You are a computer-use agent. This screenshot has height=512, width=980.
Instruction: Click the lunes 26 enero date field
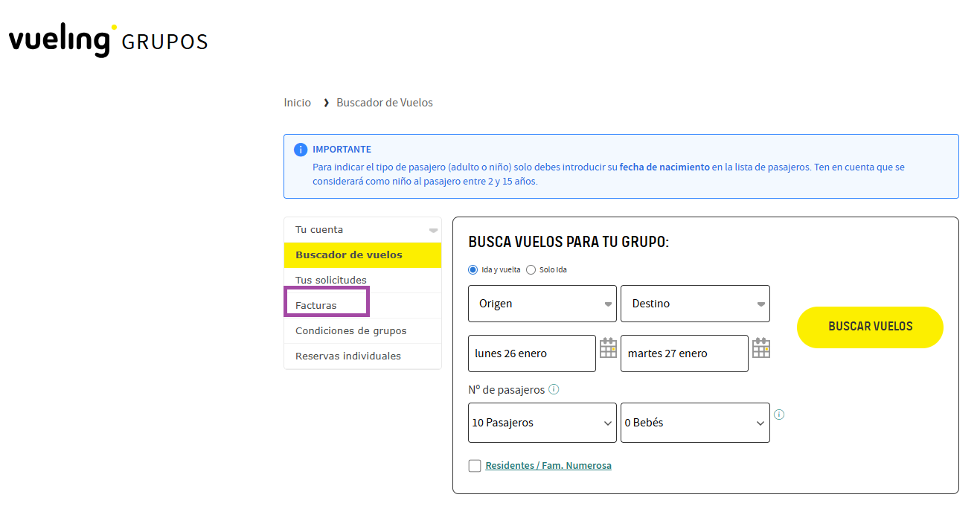coord(531,353)
